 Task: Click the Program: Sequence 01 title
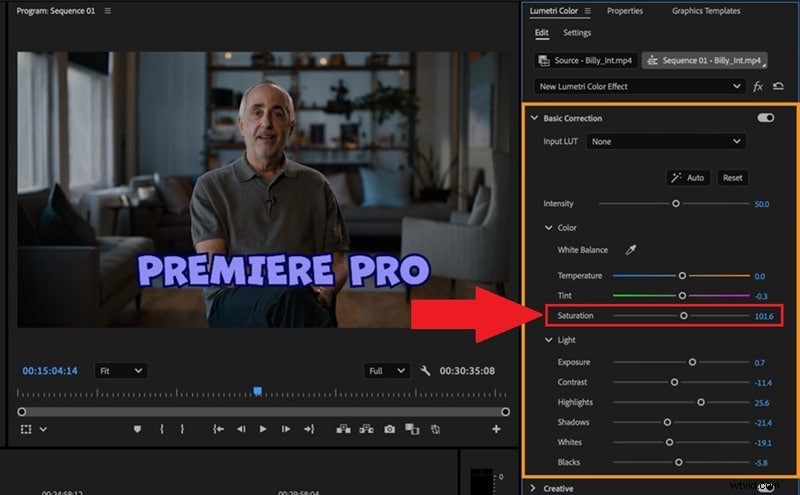tap(56, 11)
